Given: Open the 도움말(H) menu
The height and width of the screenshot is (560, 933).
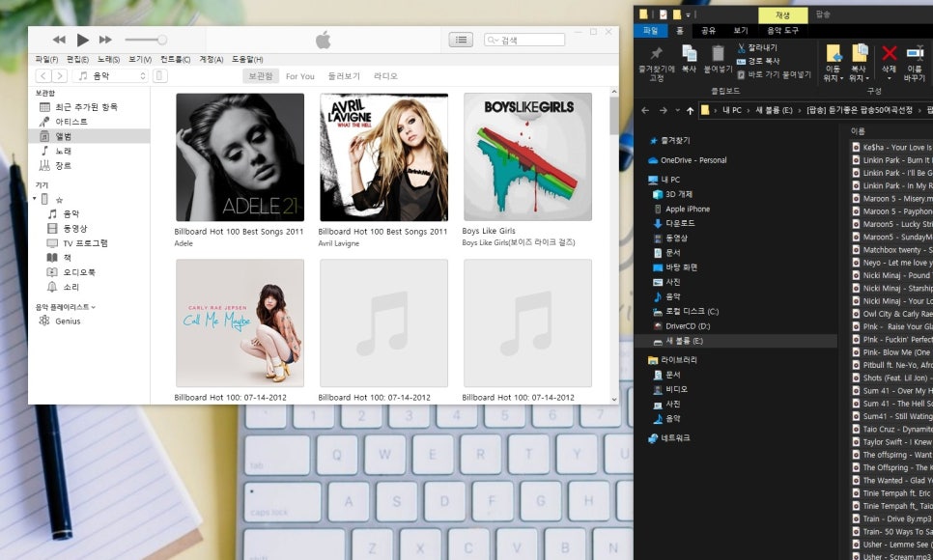Looking at the screenshot, I should (x=247, y=60).
